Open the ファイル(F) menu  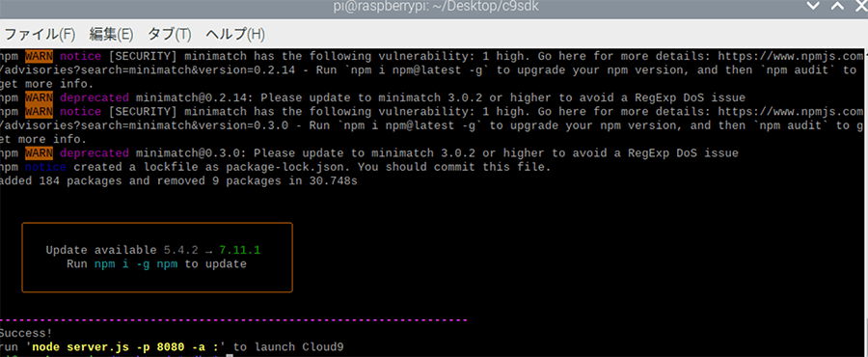click(39, 35)
